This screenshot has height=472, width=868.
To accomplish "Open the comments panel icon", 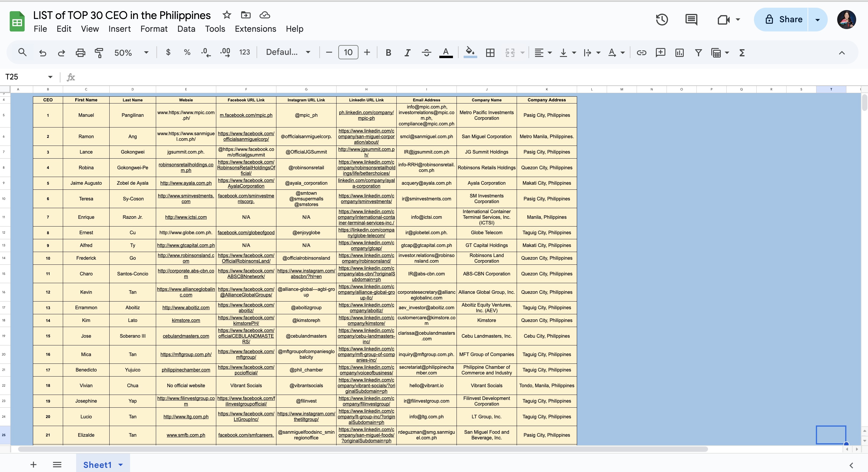I will click(691, 20).
